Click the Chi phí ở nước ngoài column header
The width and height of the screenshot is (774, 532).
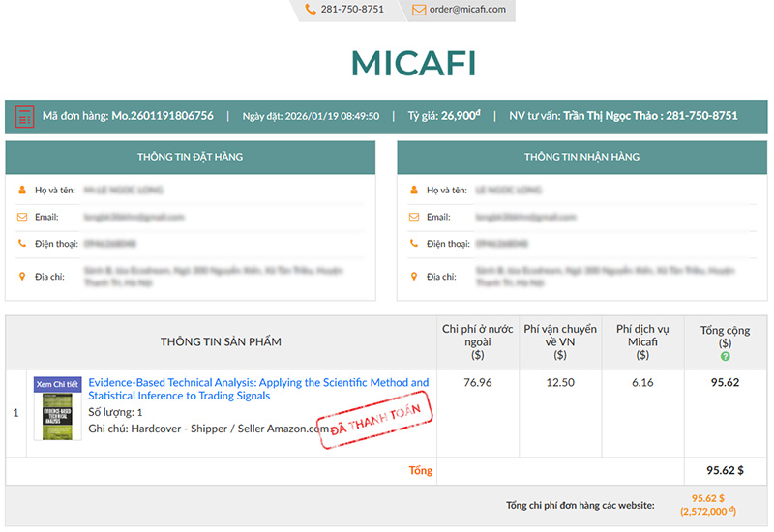tap(477, 342)
